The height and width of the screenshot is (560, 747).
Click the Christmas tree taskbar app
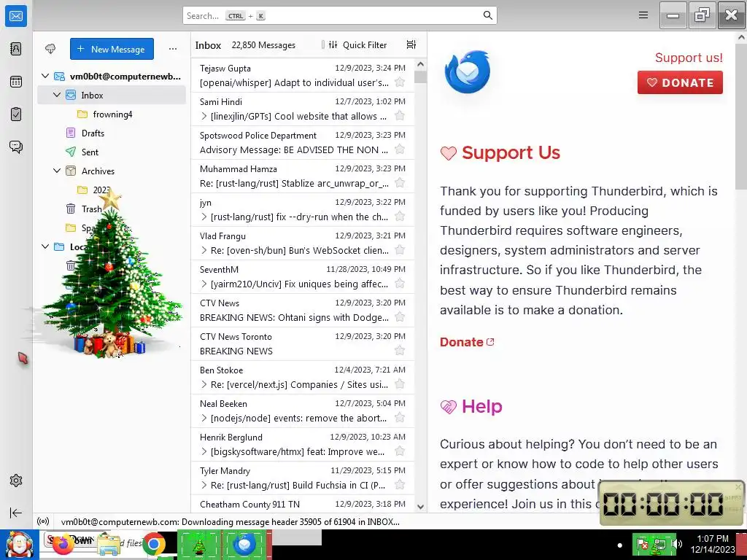pyautogui.click(x=199, y=544)
